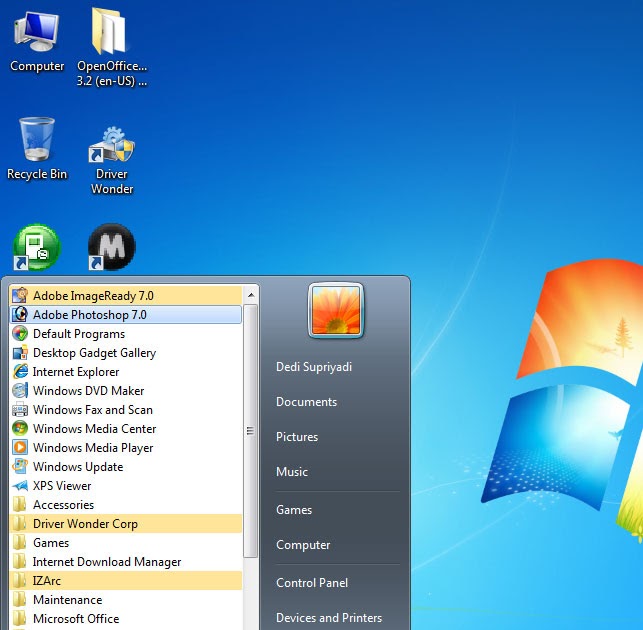Click the Windows Media Player icon
The height and width of the screenshot is (630, 643).
[x=20, y=447]
